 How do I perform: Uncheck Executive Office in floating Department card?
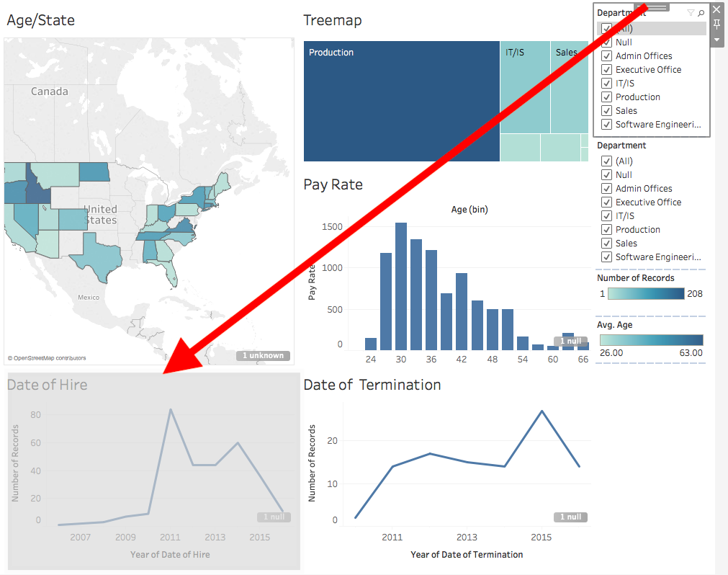606,70
